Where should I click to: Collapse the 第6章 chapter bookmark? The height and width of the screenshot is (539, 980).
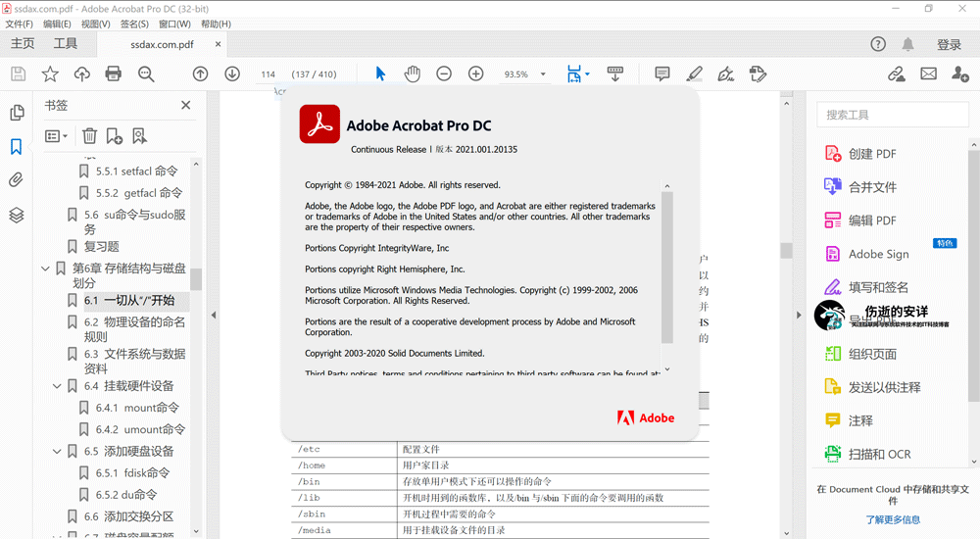(x=45, y=269)
